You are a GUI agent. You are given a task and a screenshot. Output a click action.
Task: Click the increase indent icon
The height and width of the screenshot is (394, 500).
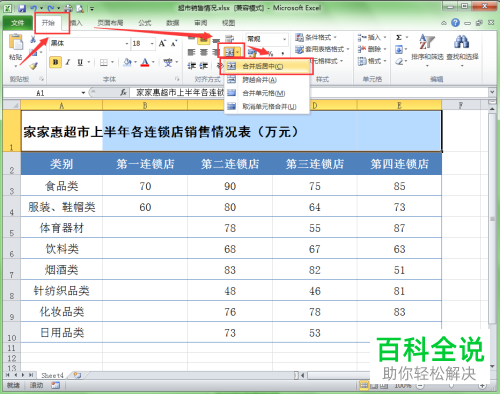[x=204, y=66]
